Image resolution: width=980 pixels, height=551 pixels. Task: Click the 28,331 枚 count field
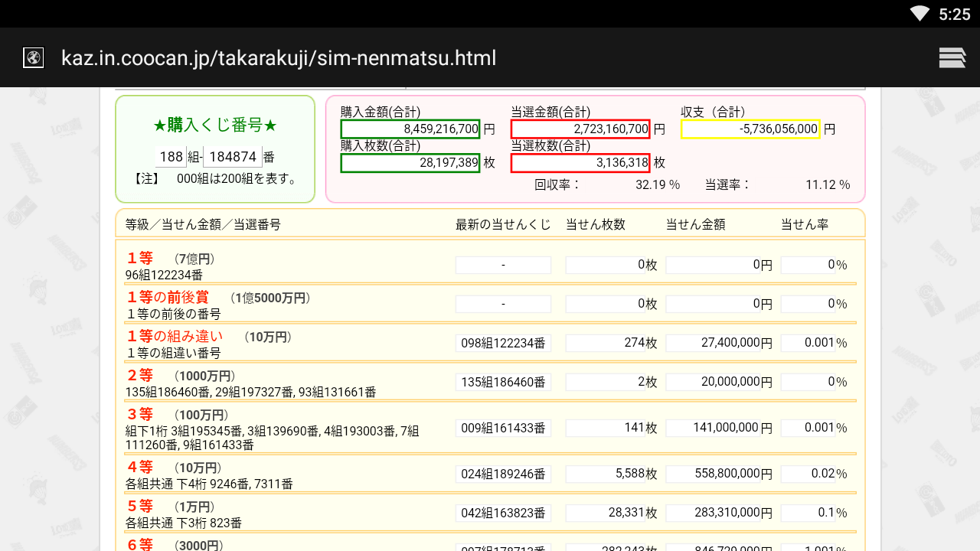coord(606,513)
